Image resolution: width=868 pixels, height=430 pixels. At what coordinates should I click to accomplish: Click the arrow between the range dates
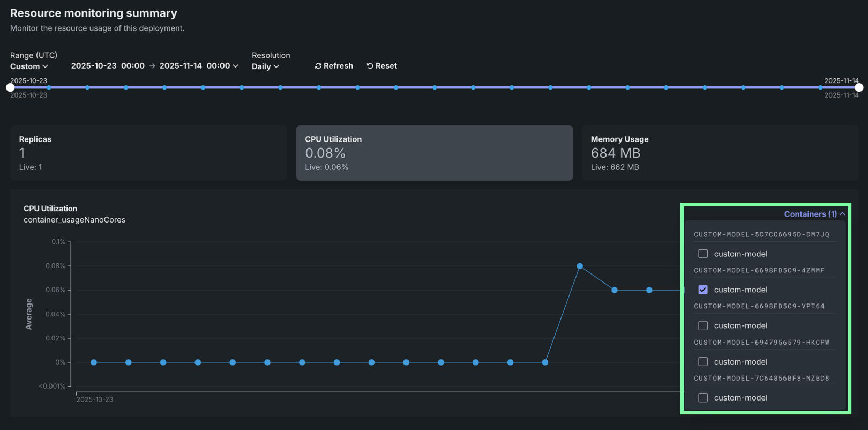pyautogui.click(x=152, y=66)
